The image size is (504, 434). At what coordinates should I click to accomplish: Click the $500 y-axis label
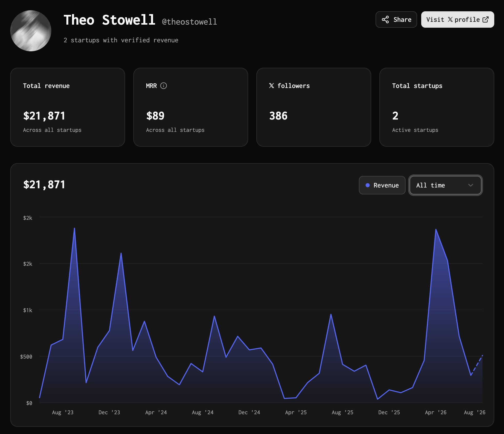click(26, 357)
